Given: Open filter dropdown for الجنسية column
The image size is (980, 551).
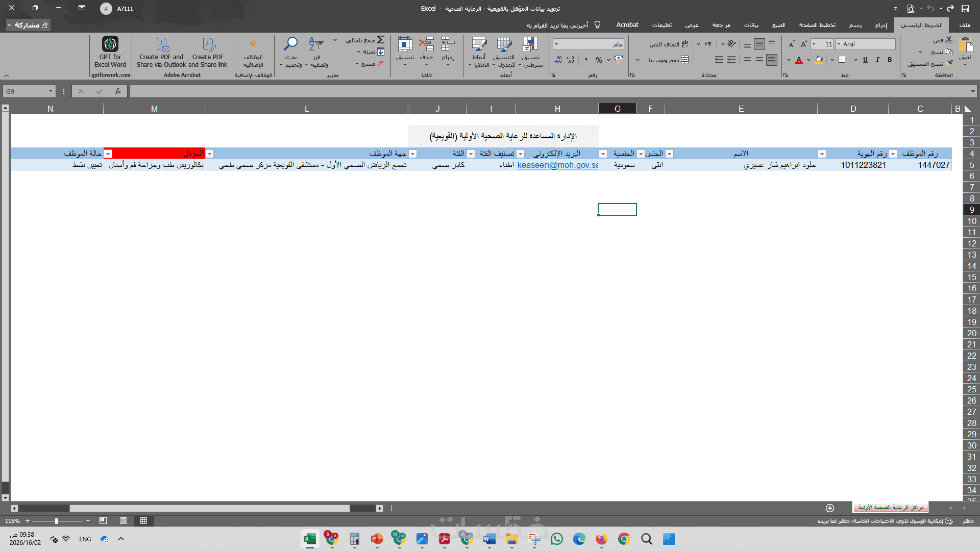Looking at the screenshot, I should point(603,154).
